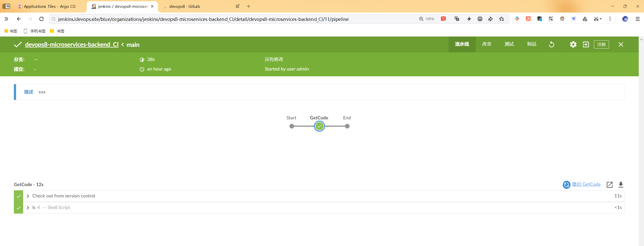Switch to devops8 · GitLab browser tab
The height and width of the screenshot is (246, 644).
(x=184, y=6)
